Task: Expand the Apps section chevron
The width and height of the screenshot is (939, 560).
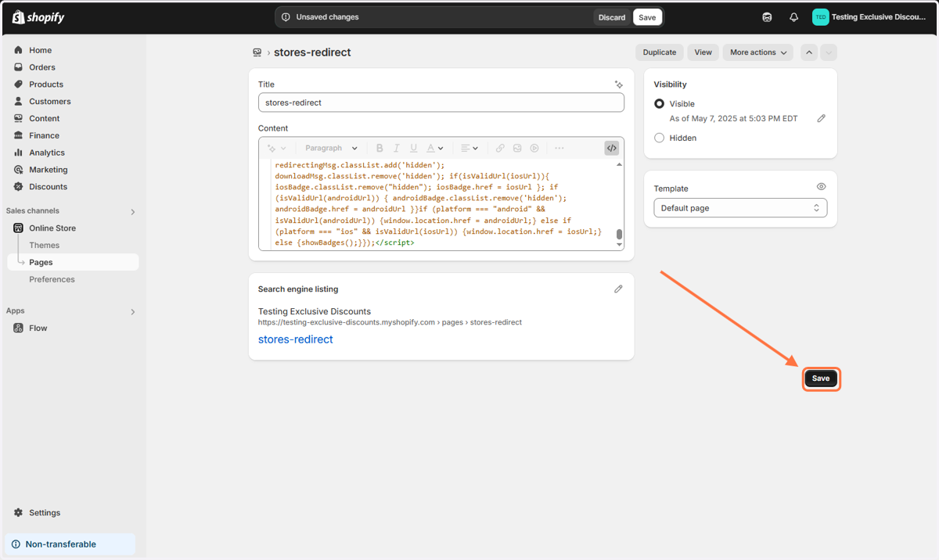Action: click(x=132, y=312)
